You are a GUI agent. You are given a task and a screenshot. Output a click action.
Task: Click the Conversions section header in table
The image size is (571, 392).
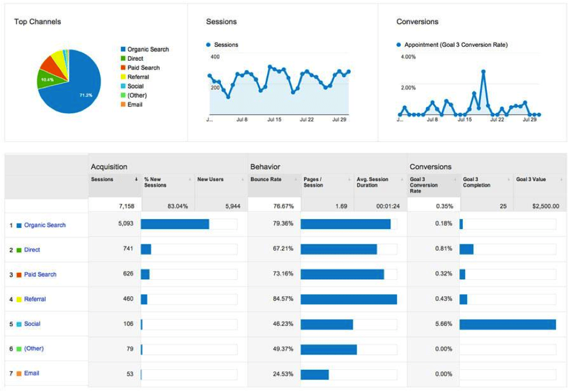coord(430,166)
